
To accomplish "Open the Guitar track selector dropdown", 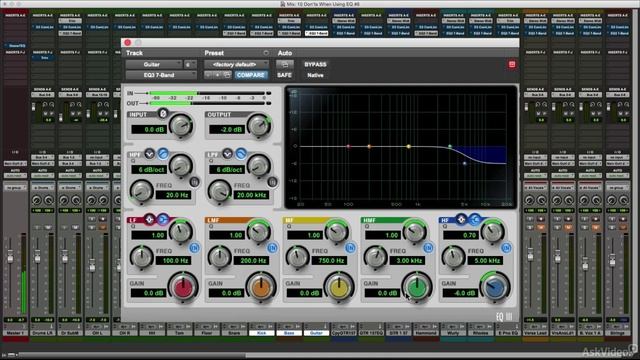I will click(x=154, y=64).
